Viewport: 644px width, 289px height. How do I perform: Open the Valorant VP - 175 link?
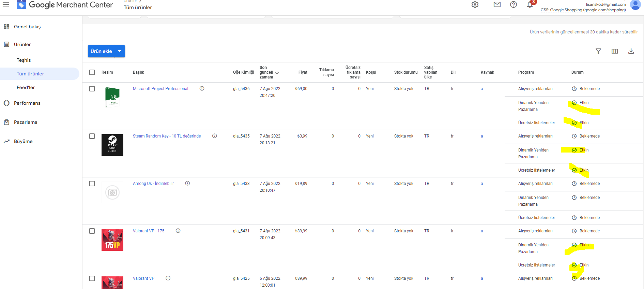point(149,231)
